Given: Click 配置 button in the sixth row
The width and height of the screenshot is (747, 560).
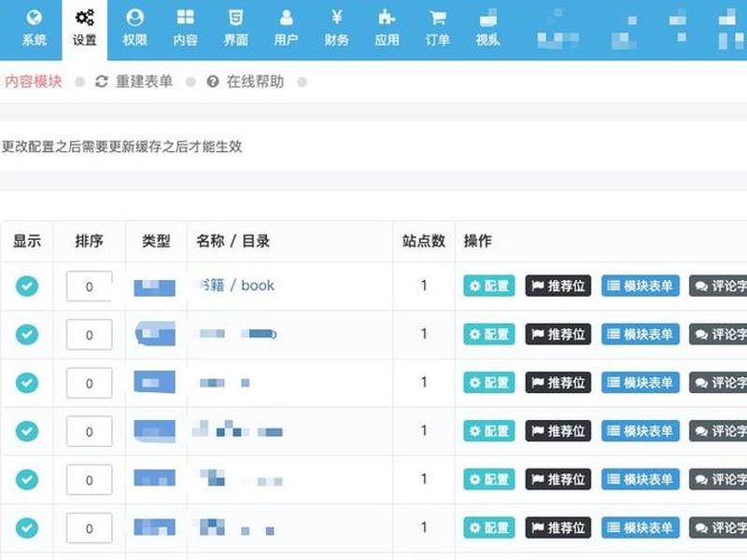Looking at the screenshot, I should (488, 527).
